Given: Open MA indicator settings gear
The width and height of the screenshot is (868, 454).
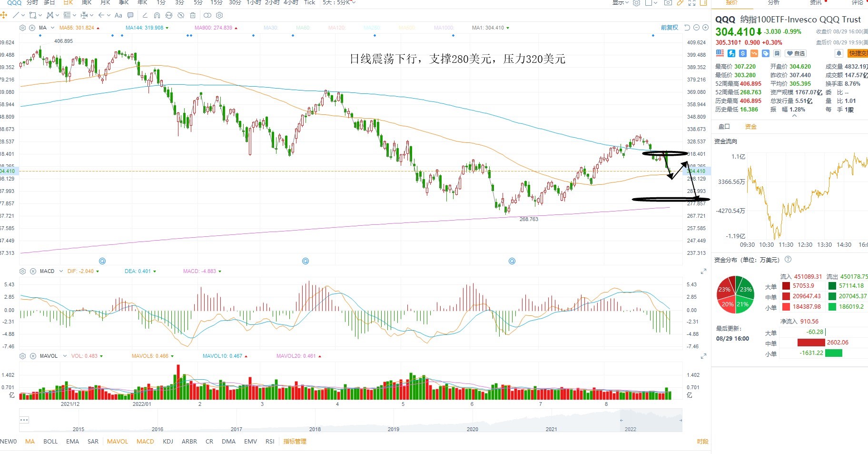Looking at the screenshot, I should tap(22, 28).
